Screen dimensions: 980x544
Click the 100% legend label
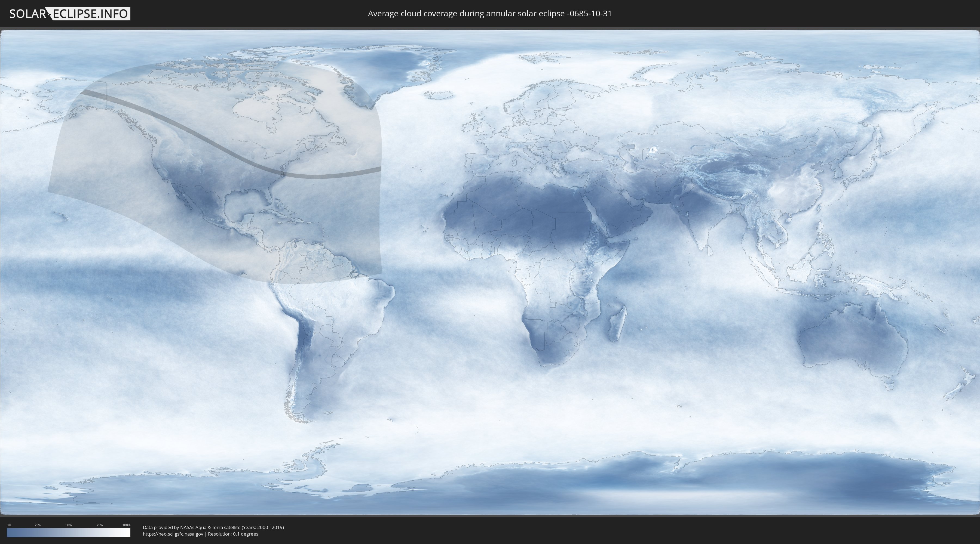coord(126,525)
